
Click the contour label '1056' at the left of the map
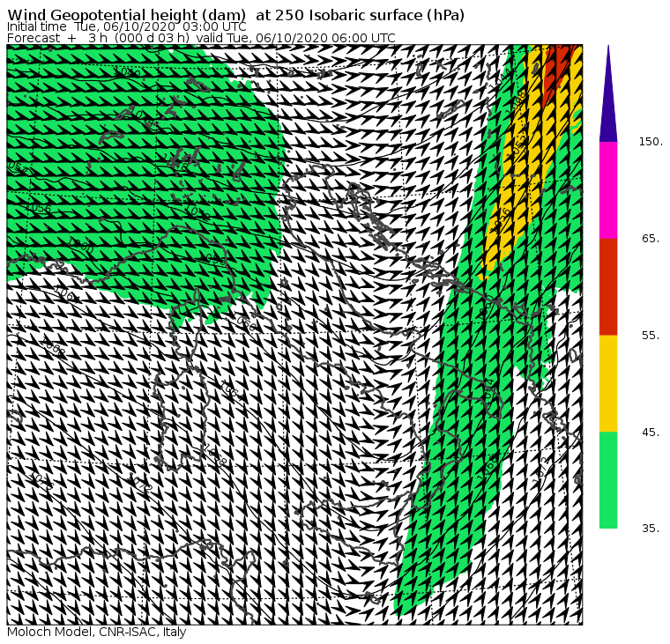39,208
